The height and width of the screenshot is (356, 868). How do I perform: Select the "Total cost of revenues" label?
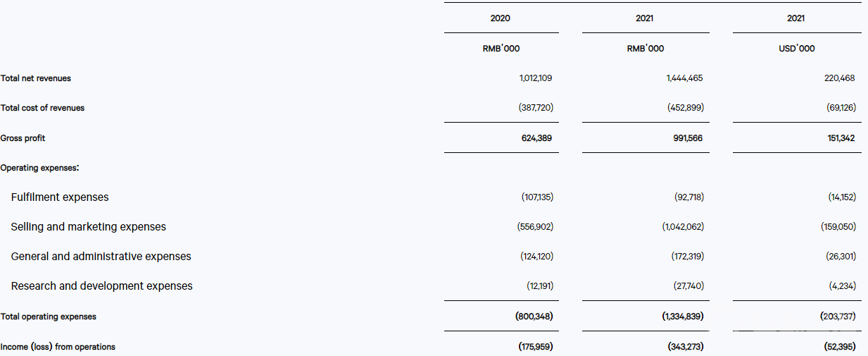pyautogui.click(x=42, y=108)
